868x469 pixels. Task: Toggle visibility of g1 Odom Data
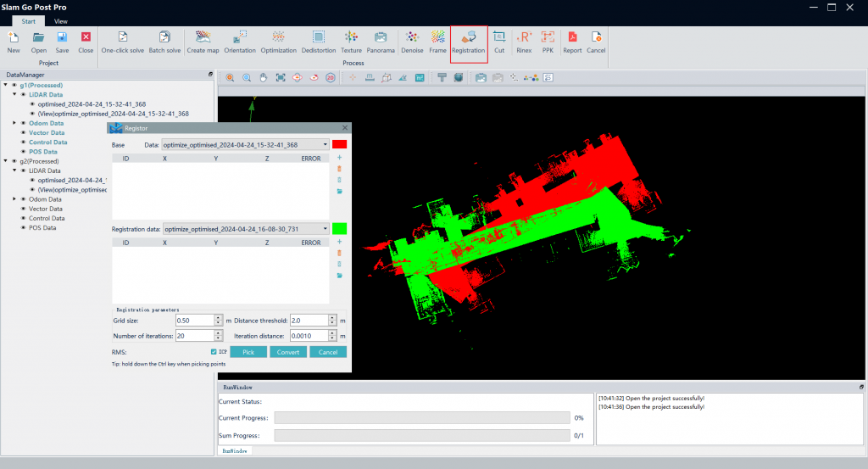24,123
